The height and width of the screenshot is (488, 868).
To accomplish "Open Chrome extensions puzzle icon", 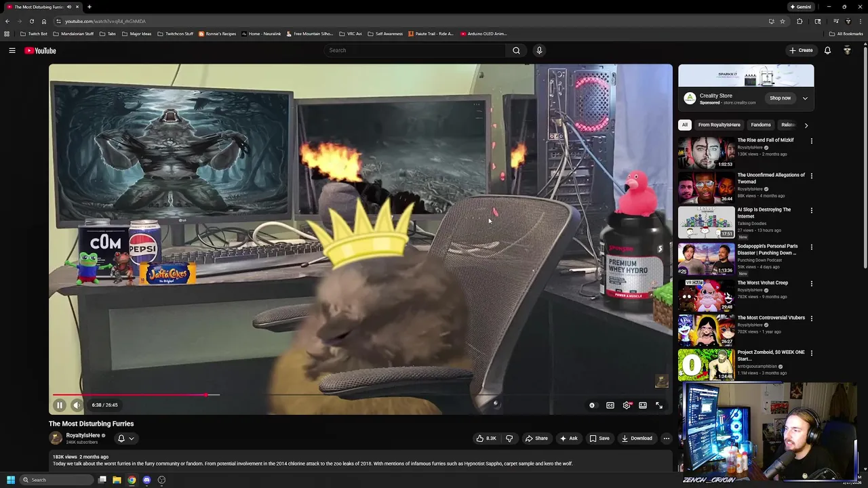I will pos(800,21).
